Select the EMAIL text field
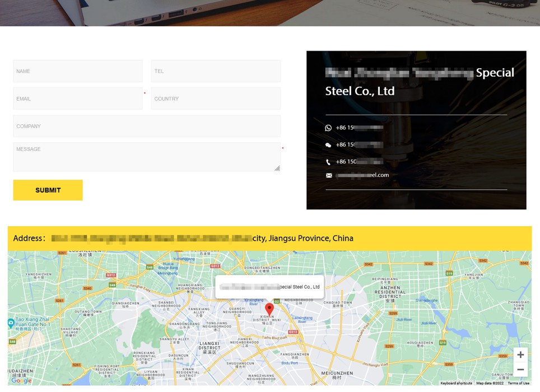Viewport: 540px width, 392px height. (x=78, y=99)
